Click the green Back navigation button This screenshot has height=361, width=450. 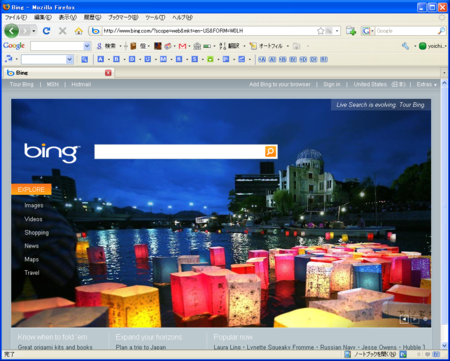[x=11, y=31]
